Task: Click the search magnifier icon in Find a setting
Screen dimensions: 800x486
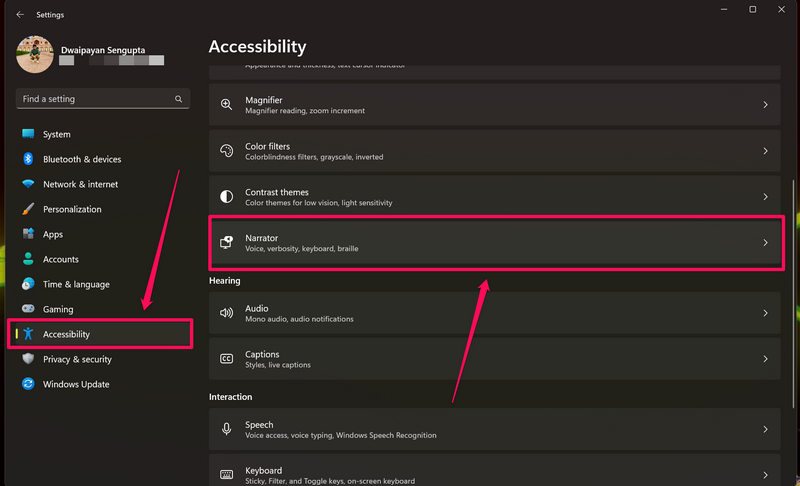Action: click(x=179, y=99)
